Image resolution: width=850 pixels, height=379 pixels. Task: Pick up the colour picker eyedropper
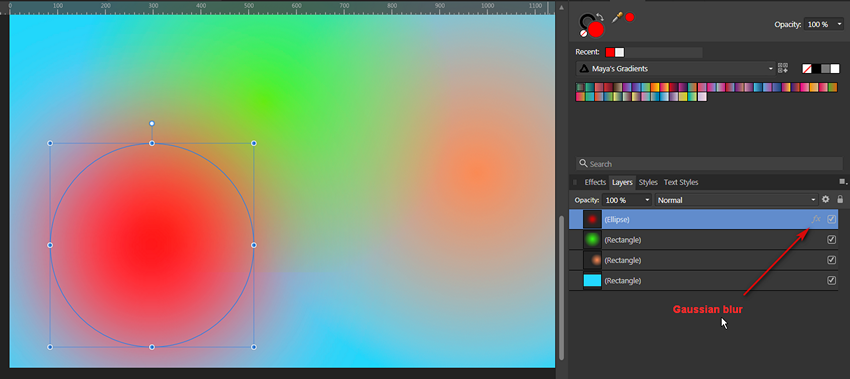(x=617, y=17)
